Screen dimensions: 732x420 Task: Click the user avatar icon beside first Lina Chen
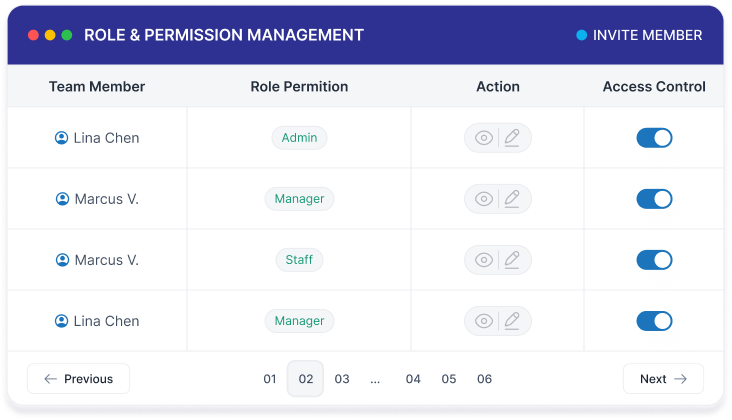click(62, 138)
